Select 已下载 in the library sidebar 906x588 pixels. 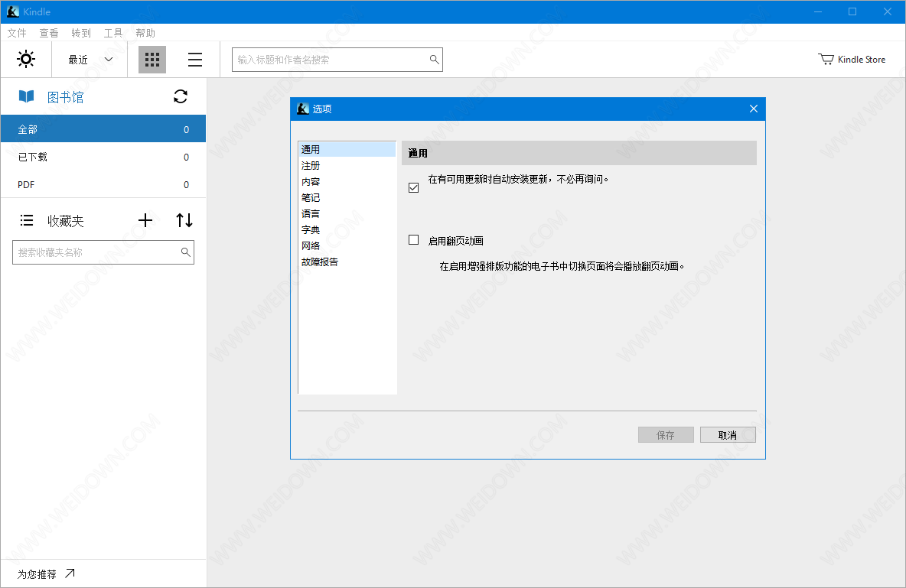click(33, 157)
